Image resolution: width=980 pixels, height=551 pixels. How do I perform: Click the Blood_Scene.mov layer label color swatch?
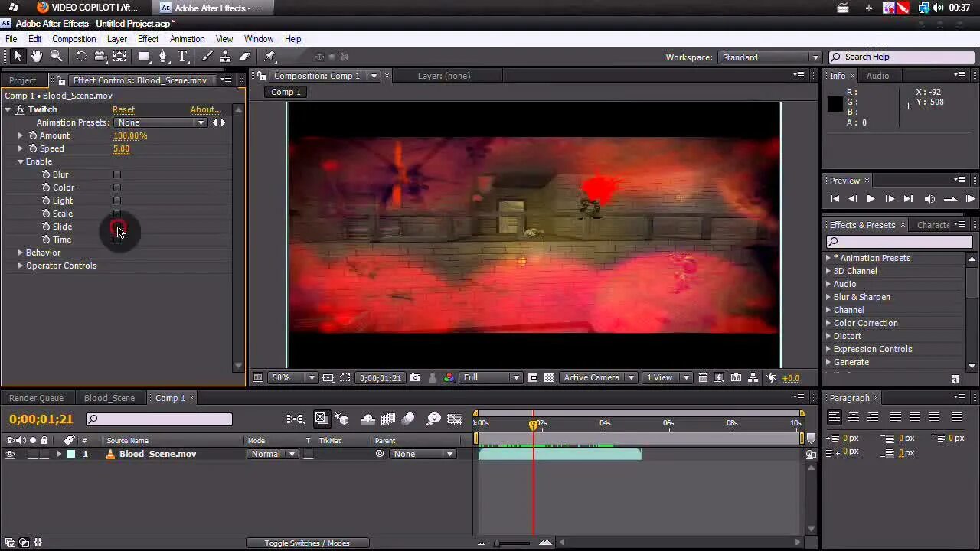[71, 455]
